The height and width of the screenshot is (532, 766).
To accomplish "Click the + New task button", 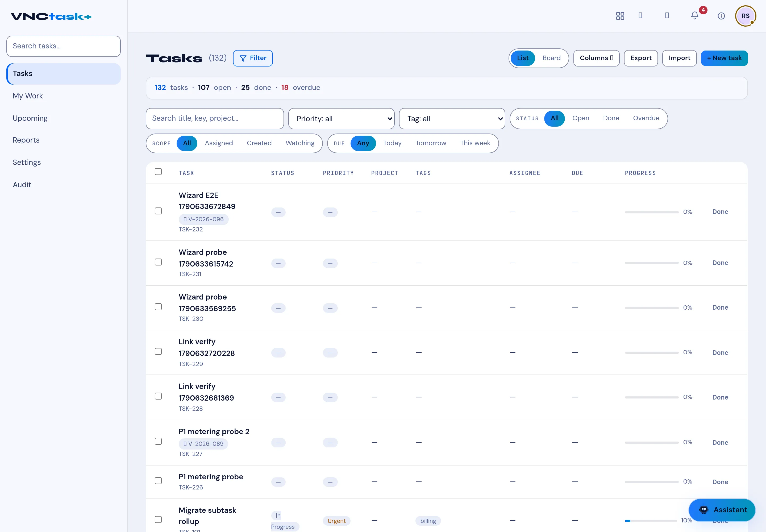I will point(724,58).
